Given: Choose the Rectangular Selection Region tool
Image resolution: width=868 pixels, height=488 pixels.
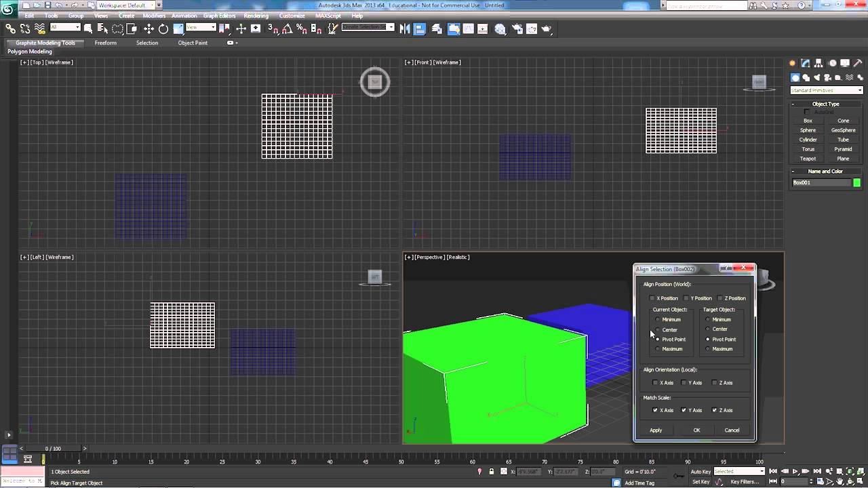Looking at the screenshot, I should point(117,28).
